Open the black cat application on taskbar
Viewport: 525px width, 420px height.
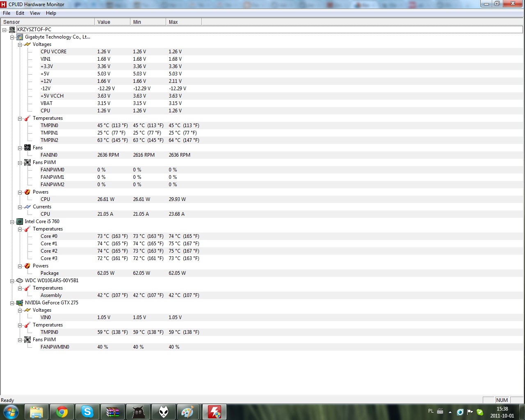pyautogui.click(x=138, y=412)
